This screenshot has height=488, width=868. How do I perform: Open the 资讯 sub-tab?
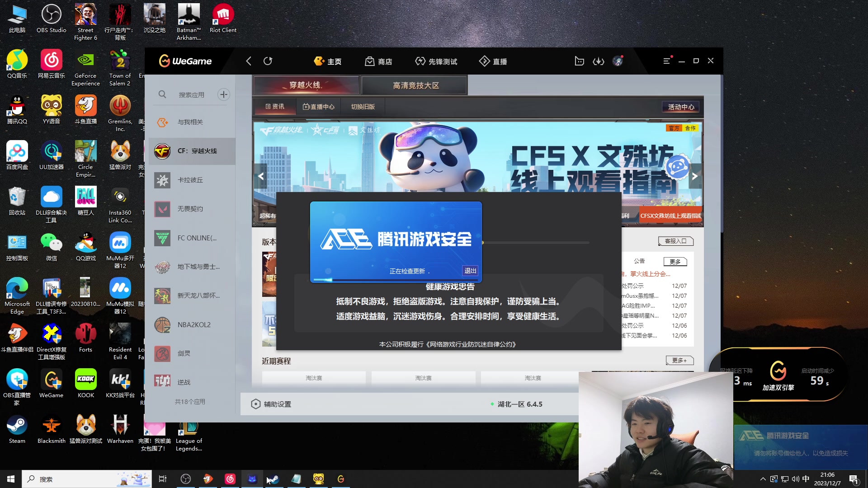click(x=275, y=107)
